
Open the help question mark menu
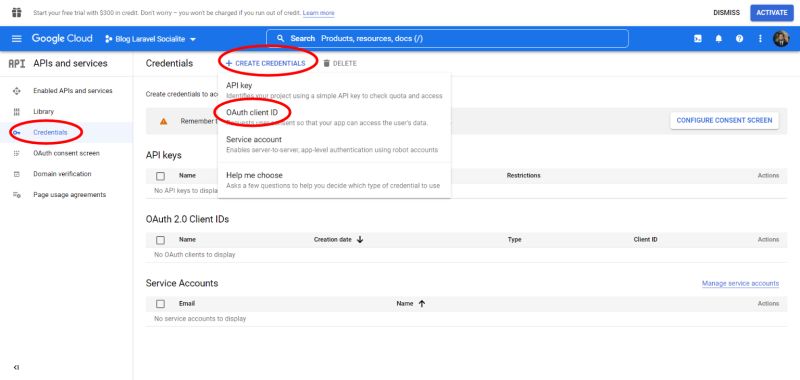point(739,39)
